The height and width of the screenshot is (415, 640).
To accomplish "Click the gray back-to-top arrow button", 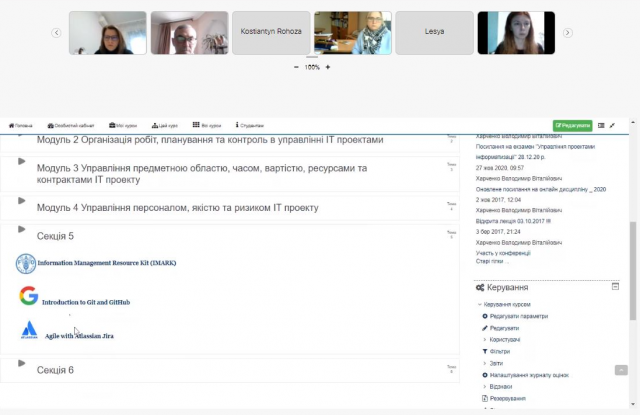I will [x=621, y=370].
